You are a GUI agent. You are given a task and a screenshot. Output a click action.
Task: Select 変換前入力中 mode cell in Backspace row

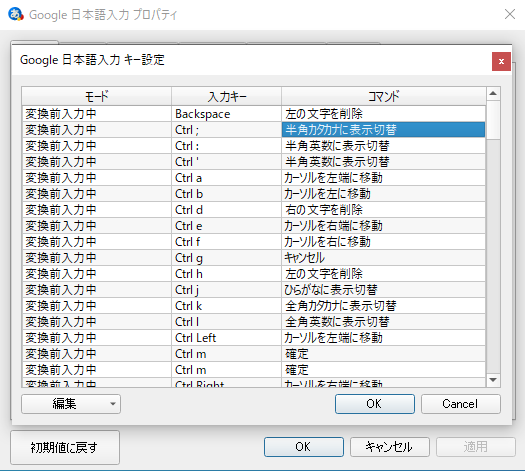[96, 114]
